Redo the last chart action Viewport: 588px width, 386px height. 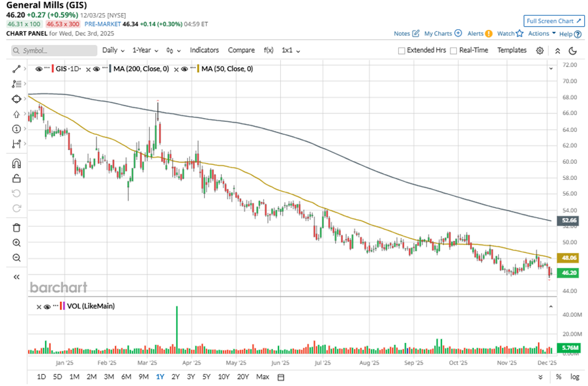16,209
